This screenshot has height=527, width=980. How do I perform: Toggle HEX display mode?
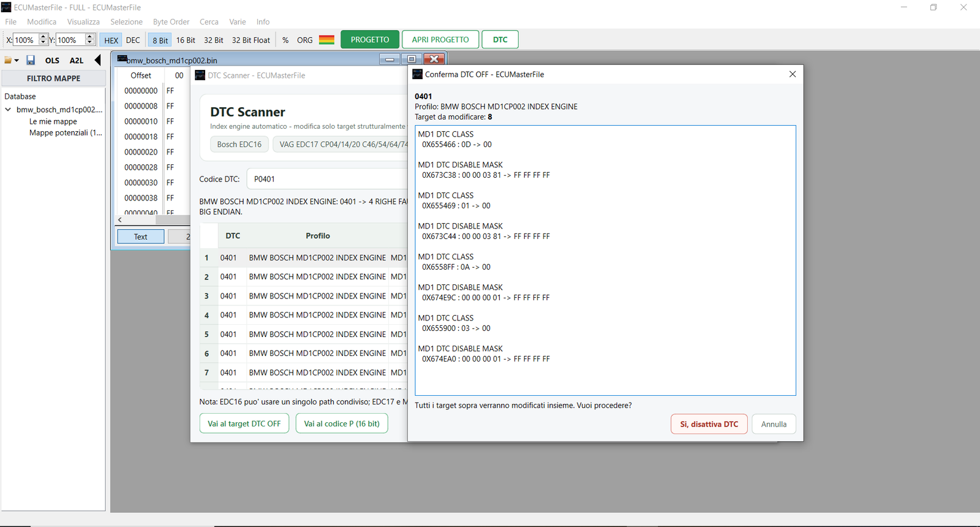click(111, 40)
